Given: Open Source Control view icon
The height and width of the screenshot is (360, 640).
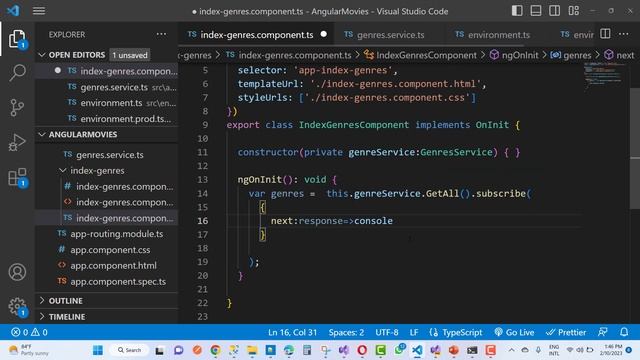Looking at the screenshot, I should tap(17, 108).
